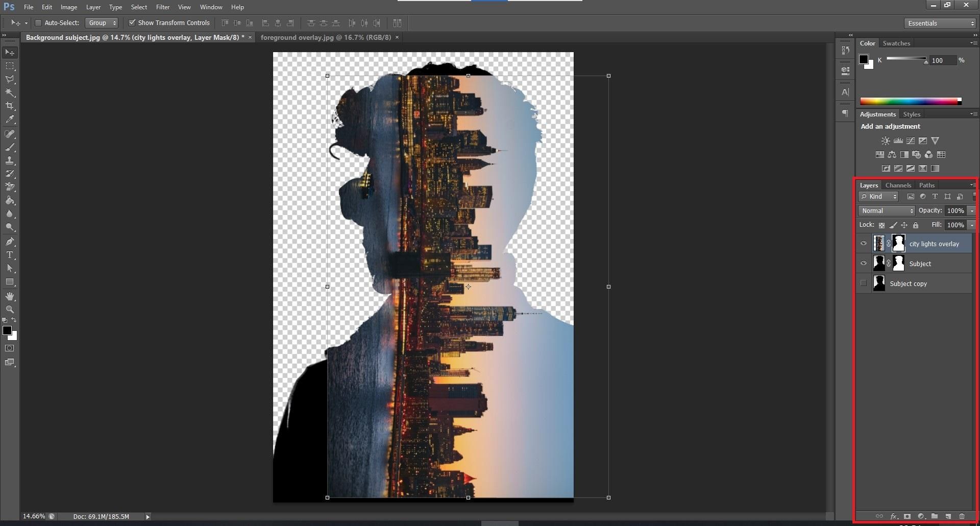Open the blending mode dropdown set to Normal
Image resolution: width=980 pixels, height=526 pixels.
pyautogui.click(x=886, y=210)
